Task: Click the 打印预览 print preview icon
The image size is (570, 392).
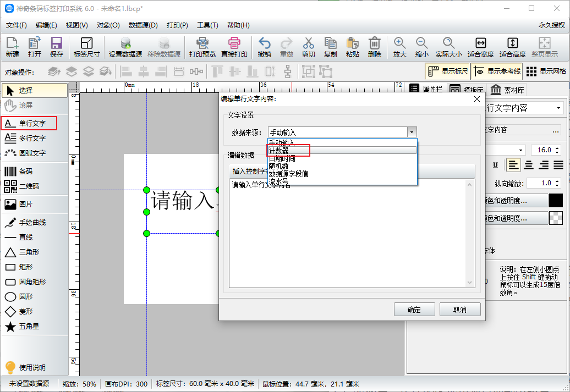Action: pyautogui.click(x=202, y=47)
